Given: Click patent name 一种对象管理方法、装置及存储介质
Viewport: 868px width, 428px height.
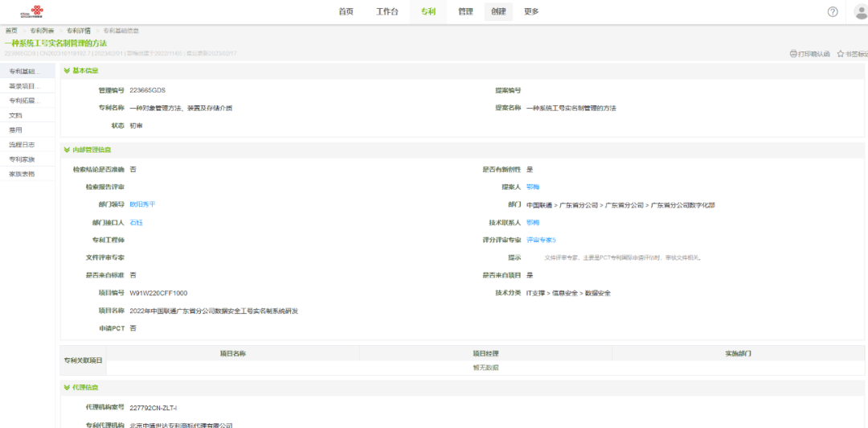Looking at the screenshot, I should [x=181, y=108].
